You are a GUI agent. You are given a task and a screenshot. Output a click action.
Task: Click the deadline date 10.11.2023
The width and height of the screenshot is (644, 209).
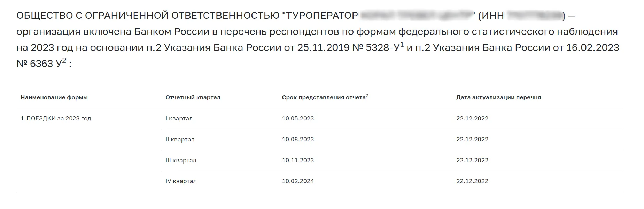pyautogui.click(x=298, y=160)
